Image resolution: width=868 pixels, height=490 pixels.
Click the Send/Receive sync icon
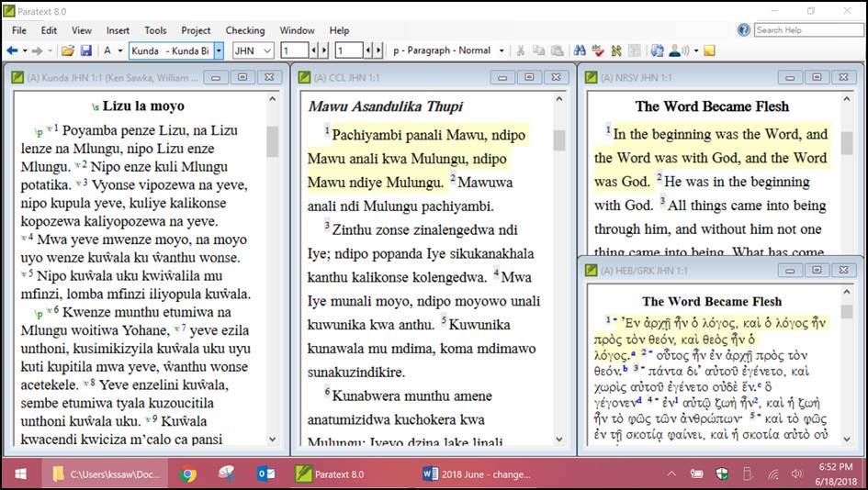click(657, 50)
